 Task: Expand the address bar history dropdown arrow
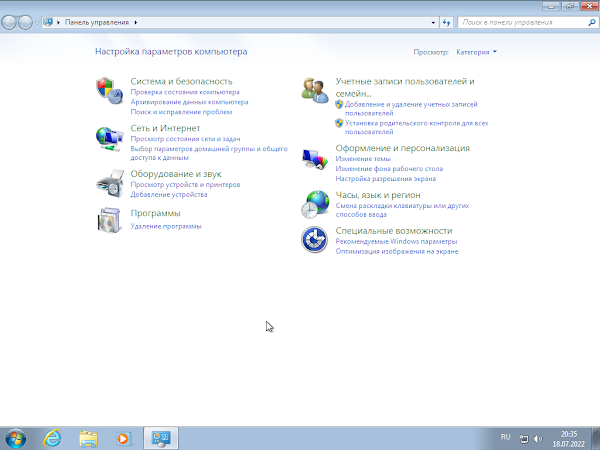pyautogui.click(x=433, y=23)
